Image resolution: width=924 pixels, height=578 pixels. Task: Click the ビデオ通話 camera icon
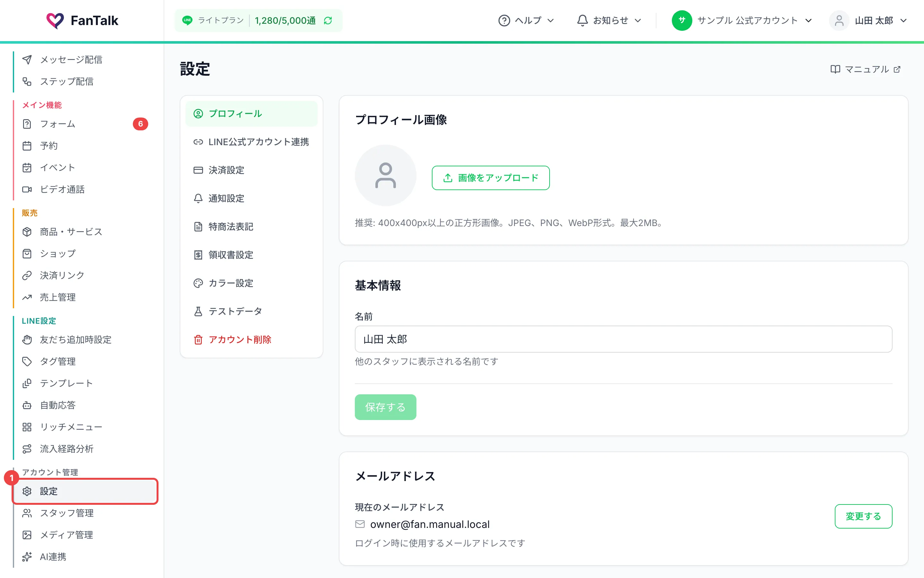coord(27,189)
